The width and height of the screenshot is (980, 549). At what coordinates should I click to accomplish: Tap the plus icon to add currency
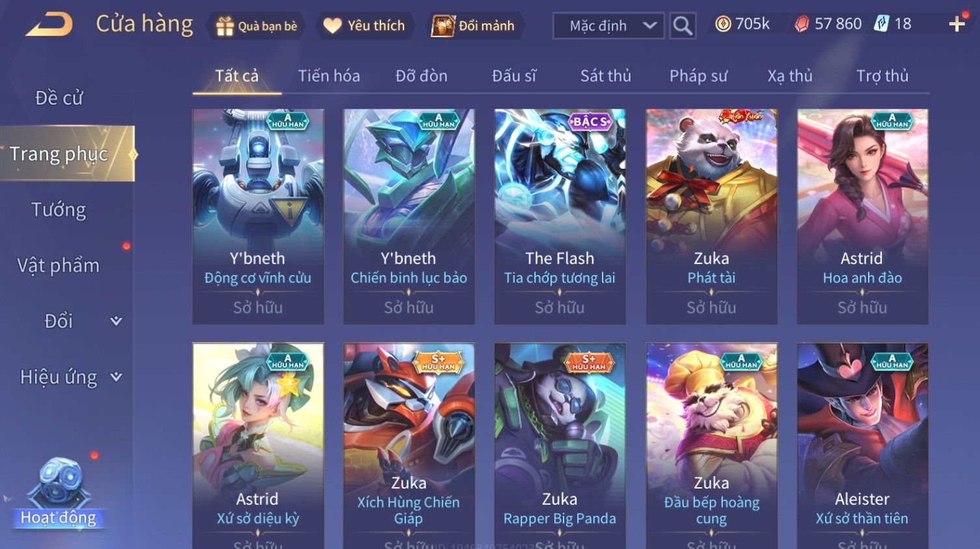[957, 25]
